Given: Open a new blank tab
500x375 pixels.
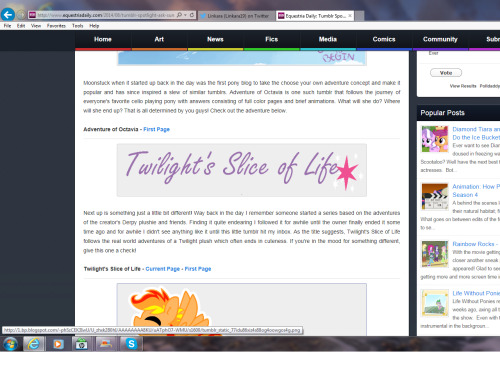Looking at the screenshot, I should (x=359, y=16).
